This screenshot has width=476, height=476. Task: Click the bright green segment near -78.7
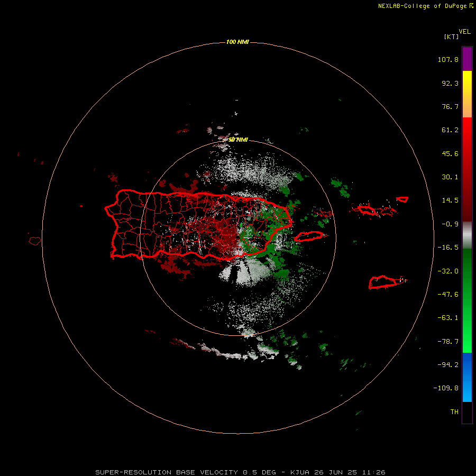[467, 342]
